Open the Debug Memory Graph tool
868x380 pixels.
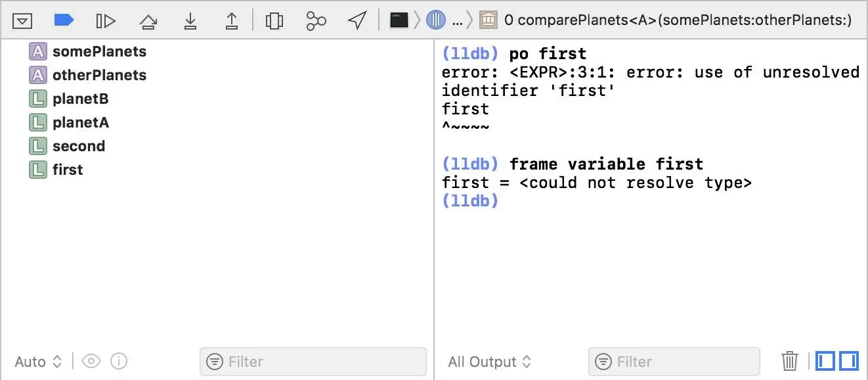coord(316,21)
